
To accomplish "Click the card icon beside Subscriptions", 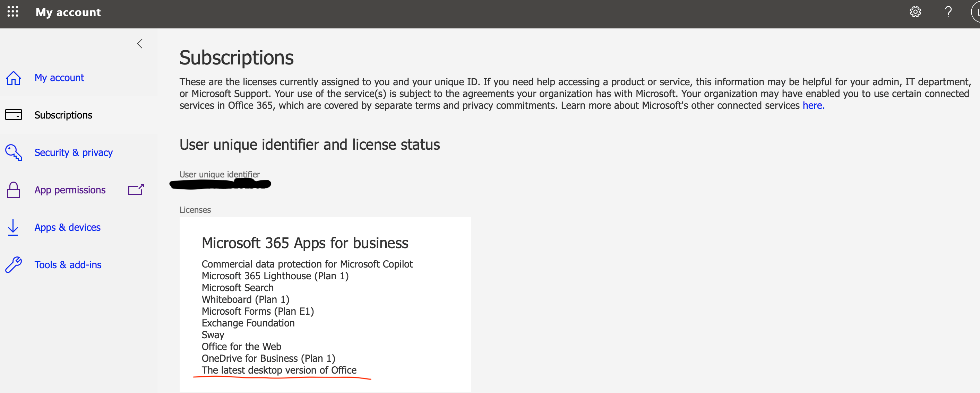I will 13,115.
